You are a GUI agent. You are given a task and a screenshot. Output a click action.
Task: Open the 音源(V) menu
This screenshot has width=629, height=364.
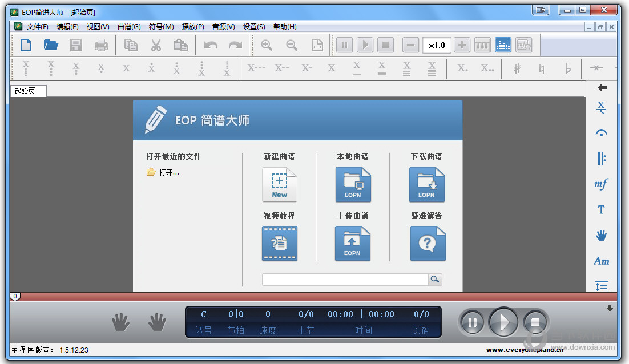click(x=223, y=26)
